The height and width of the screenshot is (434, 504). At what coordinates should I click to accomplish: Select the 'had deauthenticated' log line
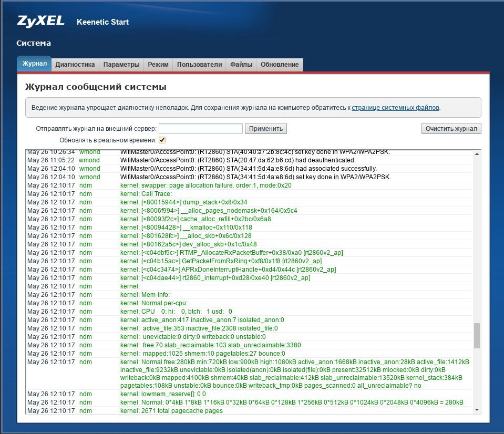click(x=249, y=160)
